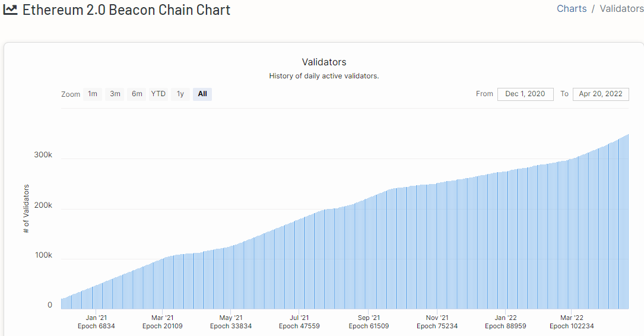Image resolution: width=644 pixels, height=336 pixels.
Task: Click the 300k y-axis label
Action: [43, 155]
